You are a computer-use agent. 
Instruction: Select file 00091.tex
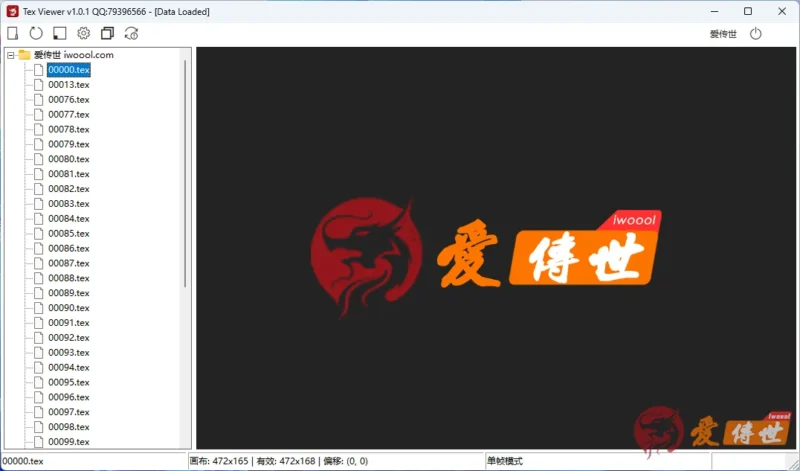69,323
